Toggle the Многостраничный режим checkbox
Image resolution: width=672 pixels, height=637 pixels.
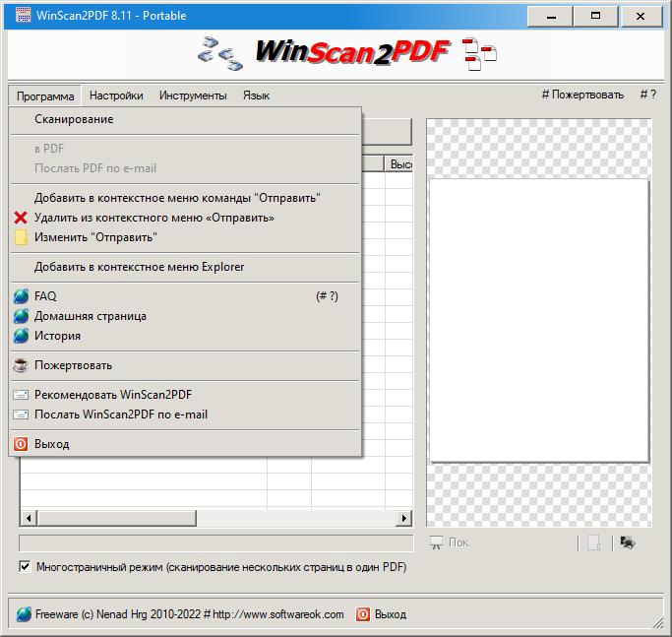(25, 567)
